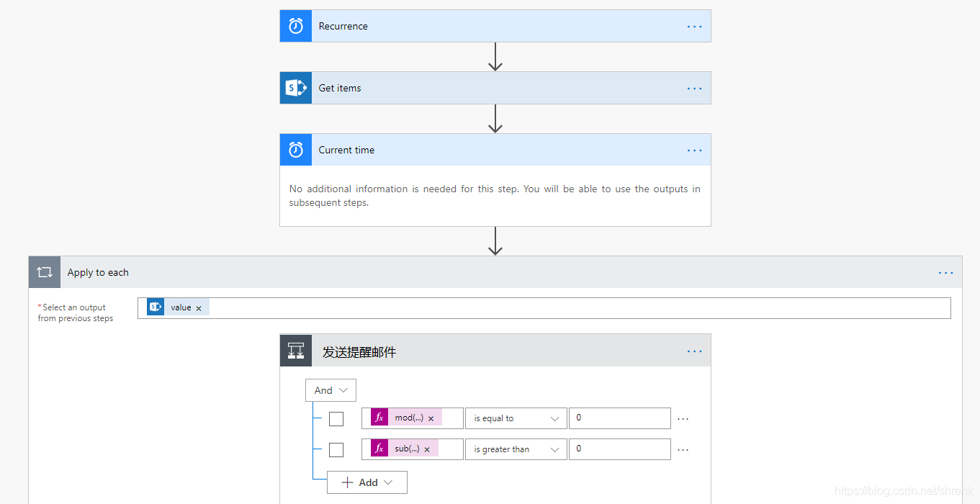Click the Current time clock icon

pyautogui.click(x=296, y=150)
